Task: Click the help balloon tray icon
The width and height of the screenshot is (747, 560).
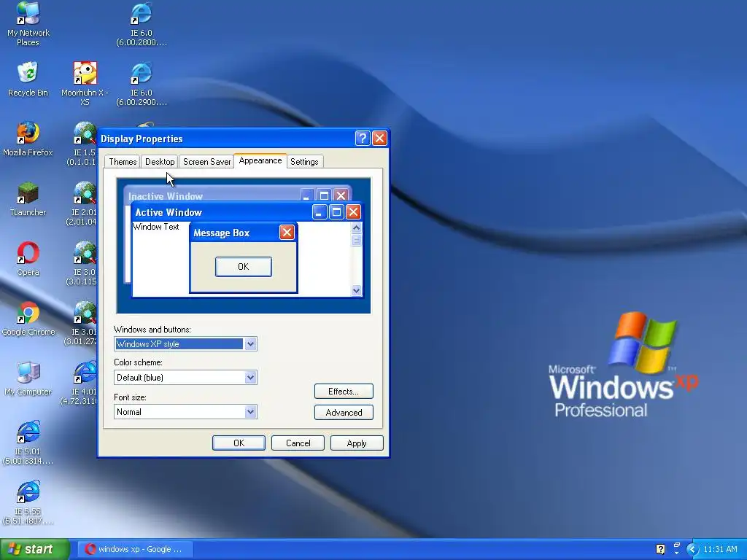Action: click(x=660, y=549)
